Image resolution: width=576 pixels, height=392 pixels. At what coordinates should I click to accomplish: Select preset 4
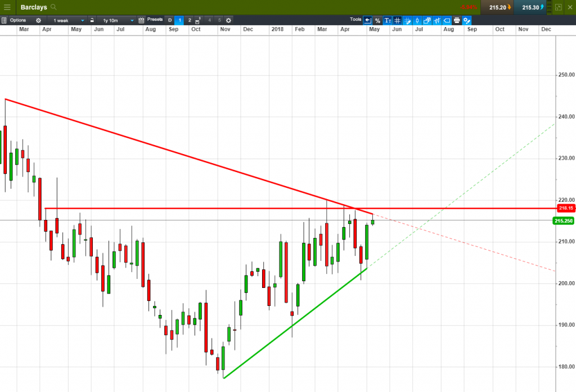pyautogui.click(x=209, y=21)
